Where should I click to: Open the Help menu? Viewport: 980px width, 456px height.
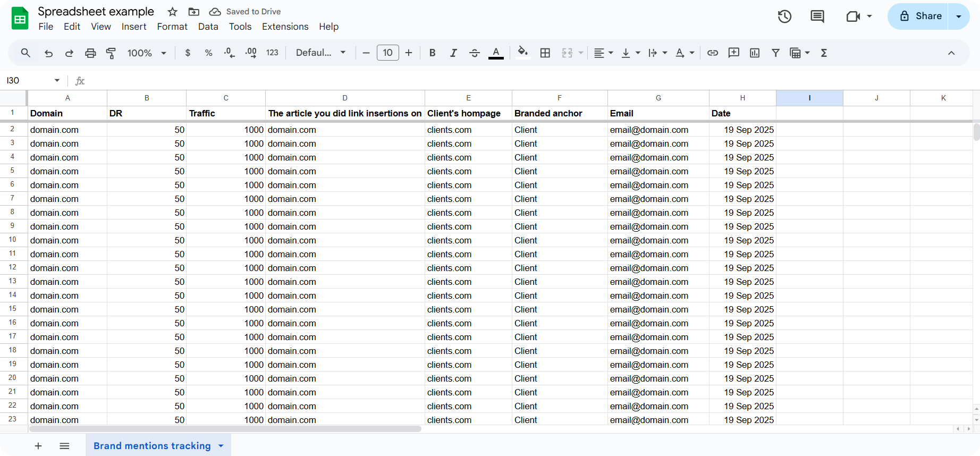click(328, 27)
